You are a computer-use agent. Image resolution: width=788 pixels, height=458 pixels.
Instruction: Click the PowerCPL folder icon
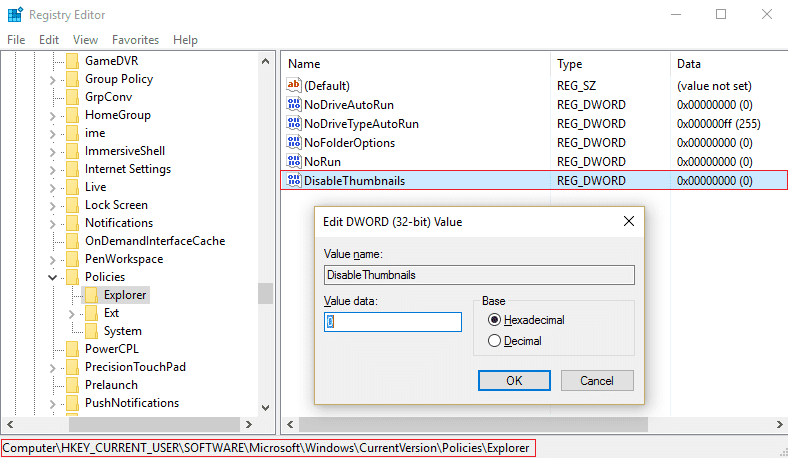(72, 349)
